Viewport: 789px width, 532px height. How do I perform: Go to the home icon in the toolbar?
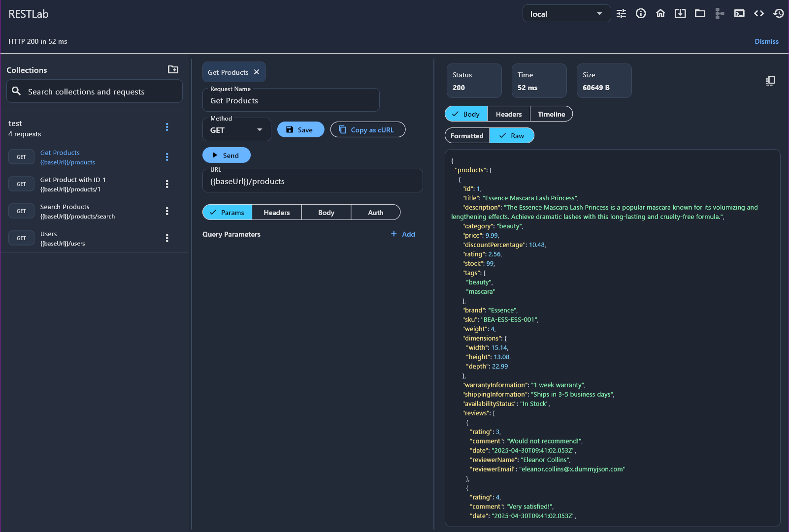(x=660, y=14)
